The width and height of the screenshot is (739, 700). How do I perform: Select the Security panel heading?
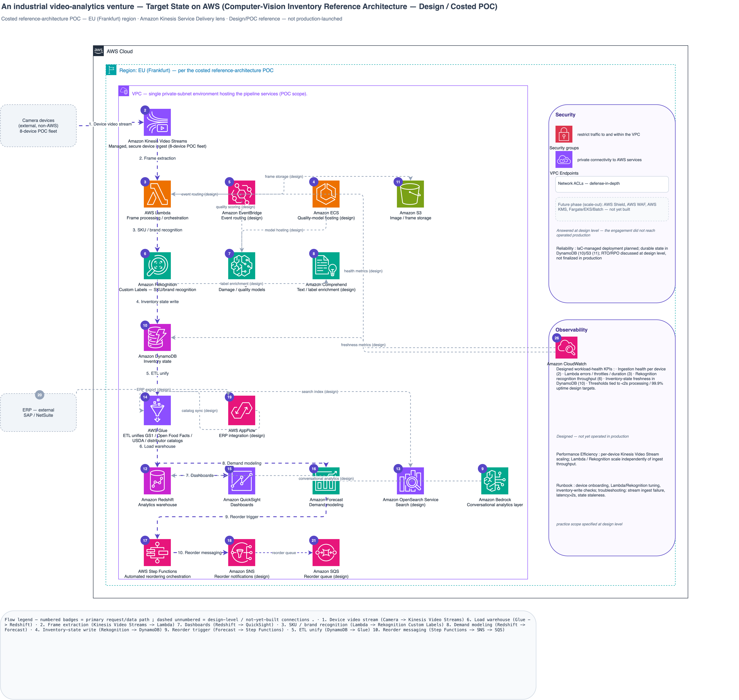[x=565, y=115]
